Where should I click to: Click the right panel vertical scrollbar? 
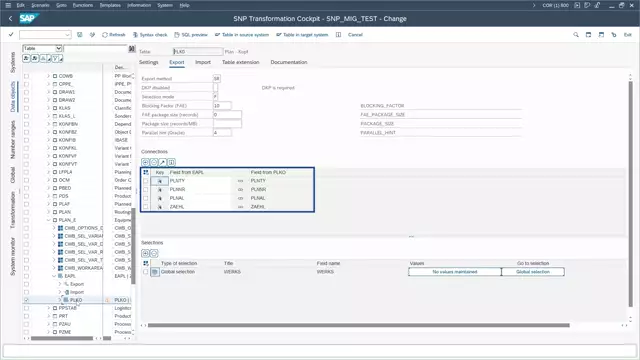point(631,194)
